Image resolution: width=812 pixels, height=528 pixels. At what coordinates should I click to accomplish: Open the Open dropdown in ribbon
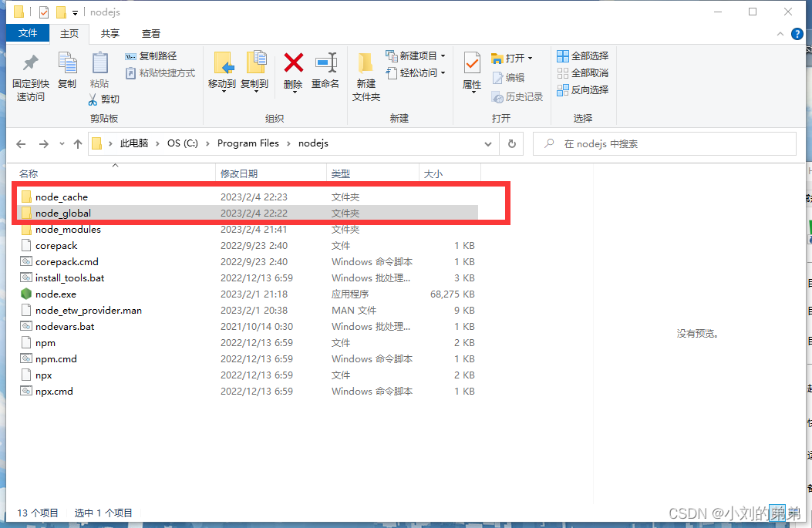(x=511, y=58)
